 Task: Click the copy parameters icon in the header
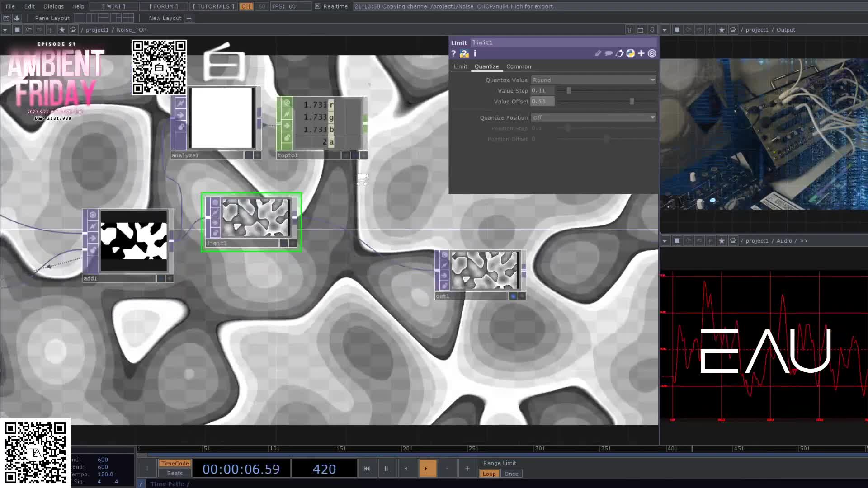pos(619,53)
